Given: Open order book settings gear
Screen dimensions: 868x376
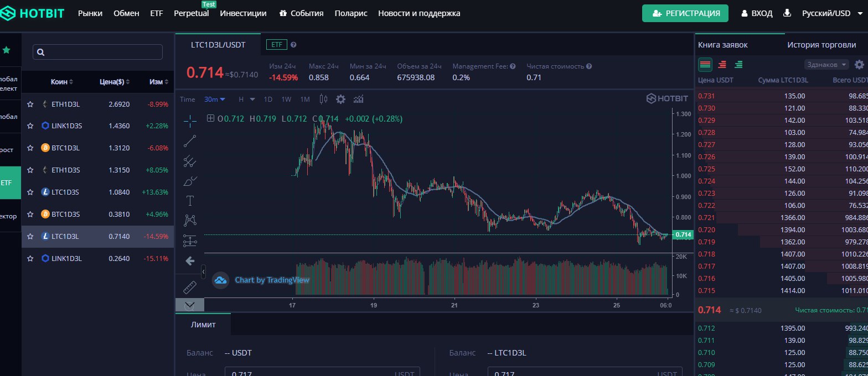Looking at the screenshot, I should [x=859, y=65].
